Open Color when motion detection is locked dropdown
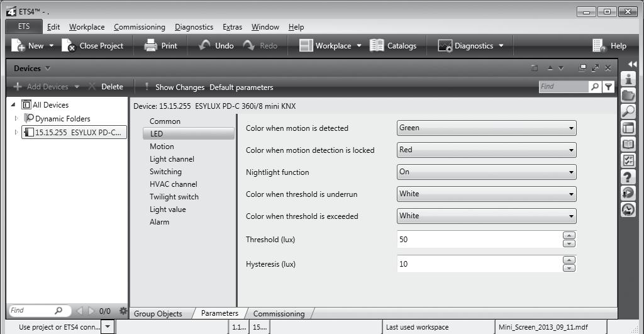 click(486, 150)
